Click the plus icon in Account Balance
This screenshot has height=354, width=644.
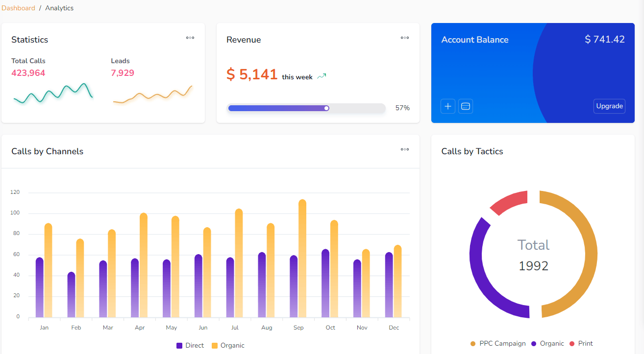[x=448, y=106]
